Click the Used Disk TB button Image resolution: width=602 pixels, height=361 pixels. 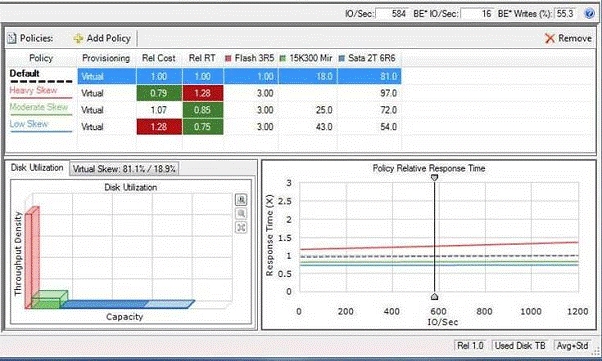pyautogui.click(x=520, y=346)
